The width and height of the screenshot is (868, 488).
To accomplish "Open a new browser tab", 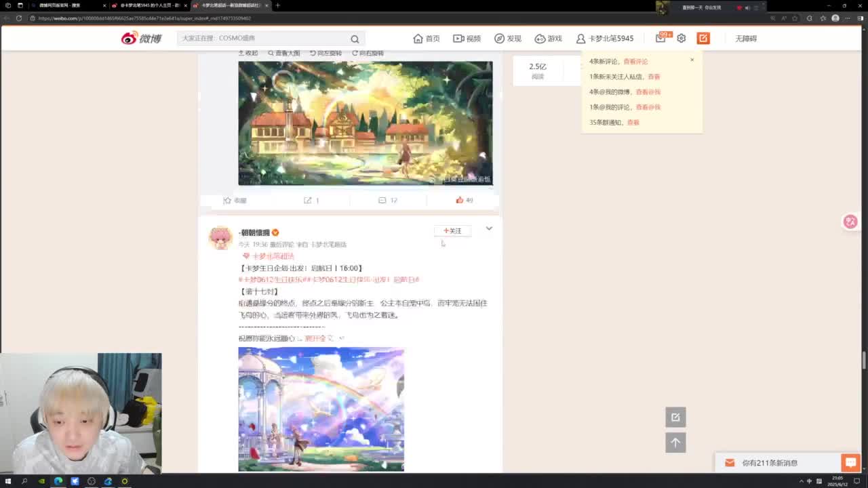I will [277, 5].
